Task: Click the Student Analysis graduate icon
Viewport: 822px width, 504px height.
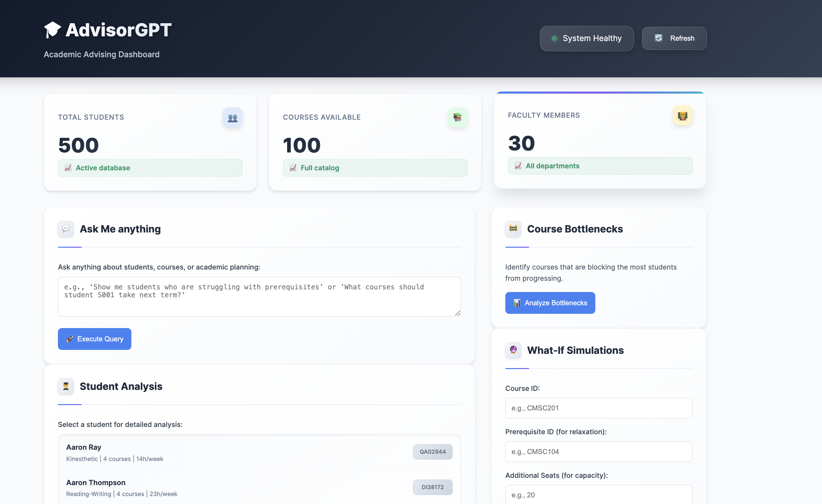Action: click(x=66, y=386)
